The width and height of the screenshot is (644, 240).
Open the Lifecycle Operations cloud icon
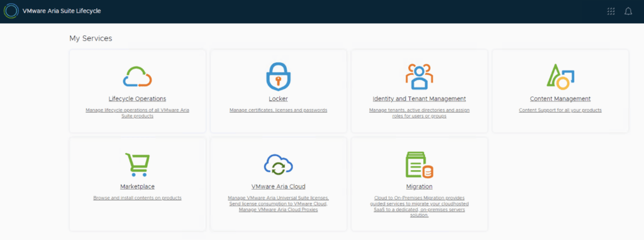click(x=138, y=77)
